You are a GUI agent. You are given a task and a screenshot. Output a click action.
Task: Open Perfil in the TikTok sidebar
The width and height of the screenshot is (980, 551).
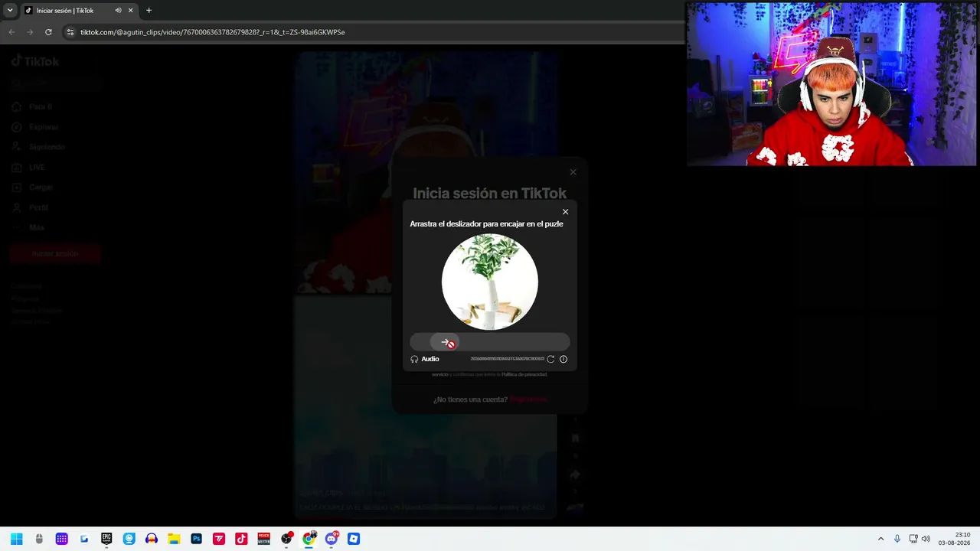point(30,207)
